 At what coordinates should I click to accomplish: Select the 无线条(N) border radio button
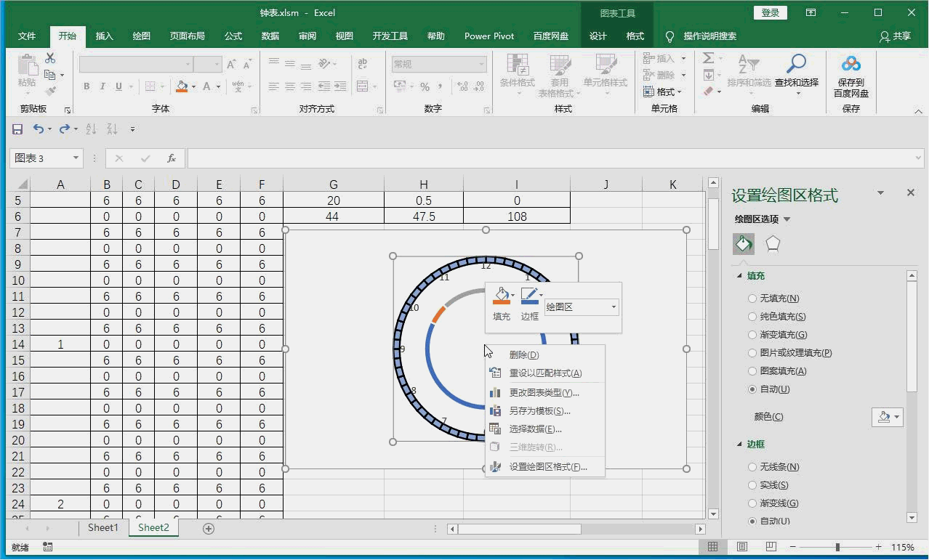(x=752, y=467)
